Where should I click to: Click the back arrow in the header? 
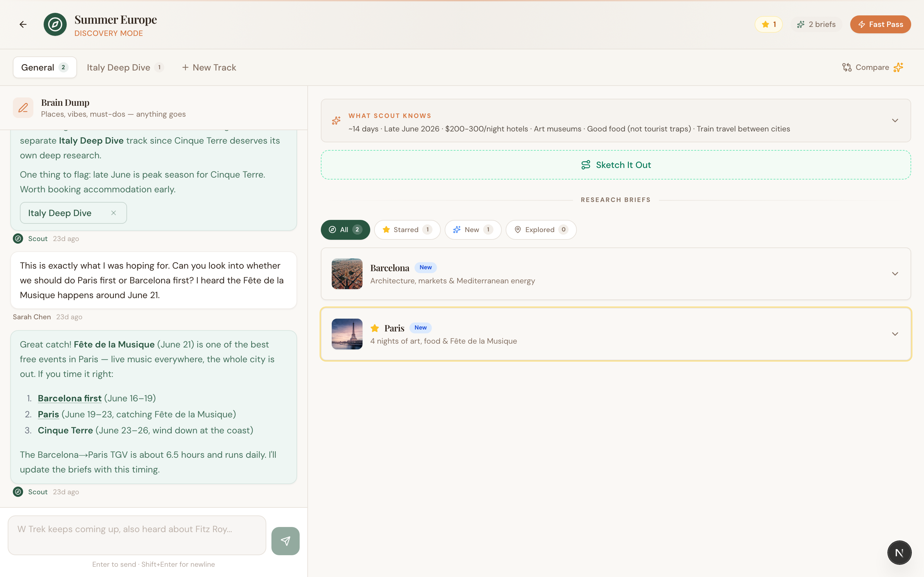tap(23, 24)
